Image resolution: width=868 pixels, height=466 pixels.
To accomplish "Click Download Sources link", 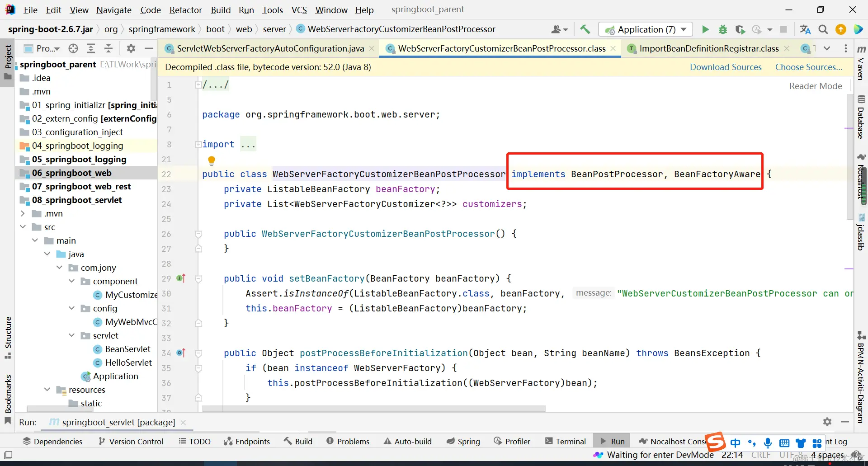I will [726, 67].
